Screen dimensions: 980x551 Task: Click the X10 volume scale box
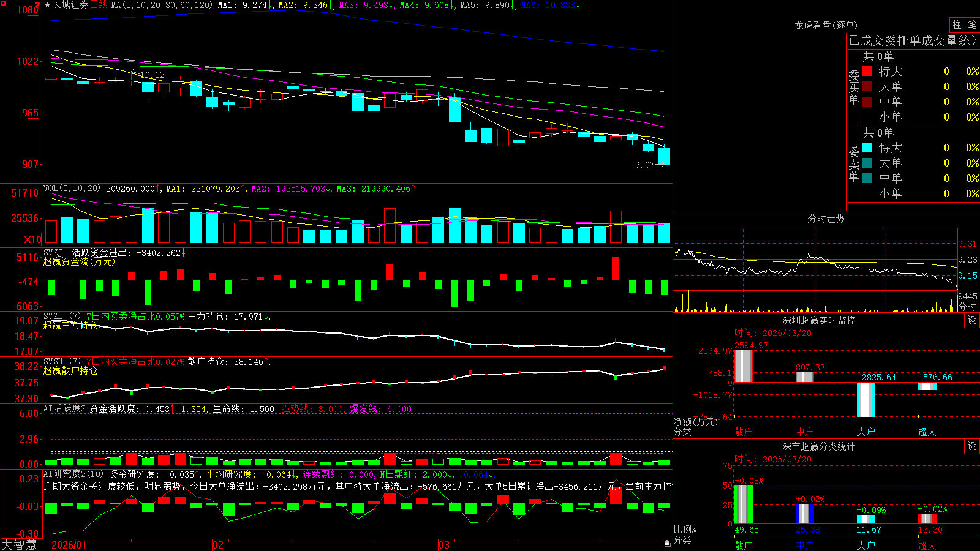[32, 239]
